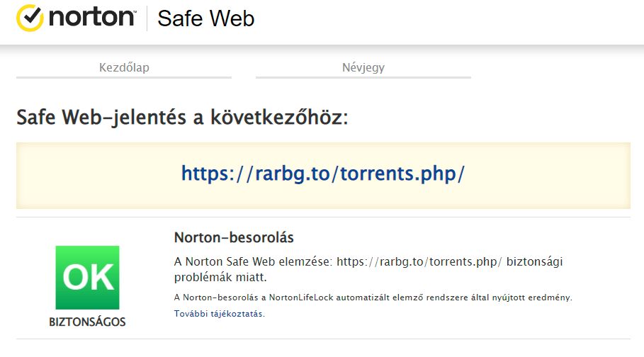Click the vertical divider in the header logo

pyautogui.click(x=147, y=18)
